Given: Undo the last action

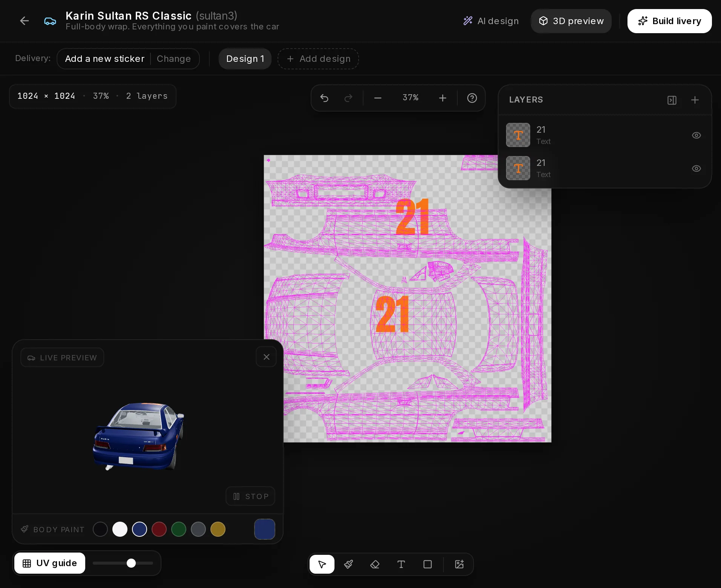Looking at the screenshot, I should tap(324, 98).
